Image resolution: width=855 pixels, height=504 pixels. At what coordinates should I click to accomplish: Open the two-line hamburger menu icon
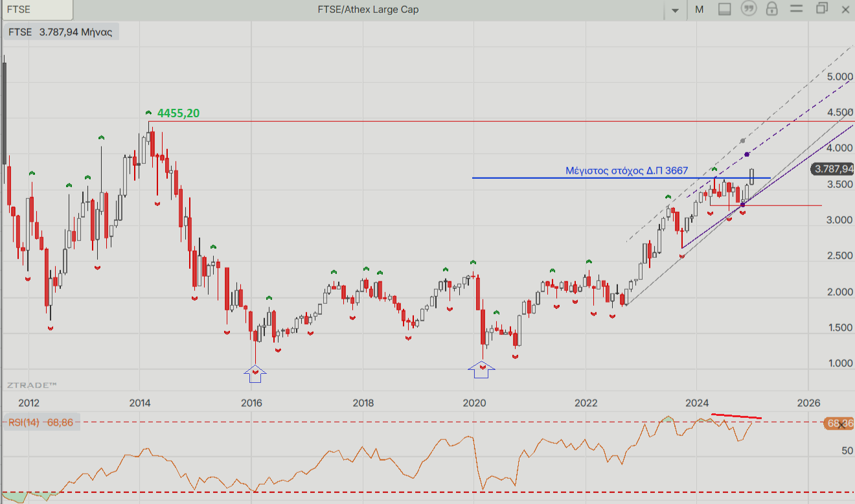(796, 9)
